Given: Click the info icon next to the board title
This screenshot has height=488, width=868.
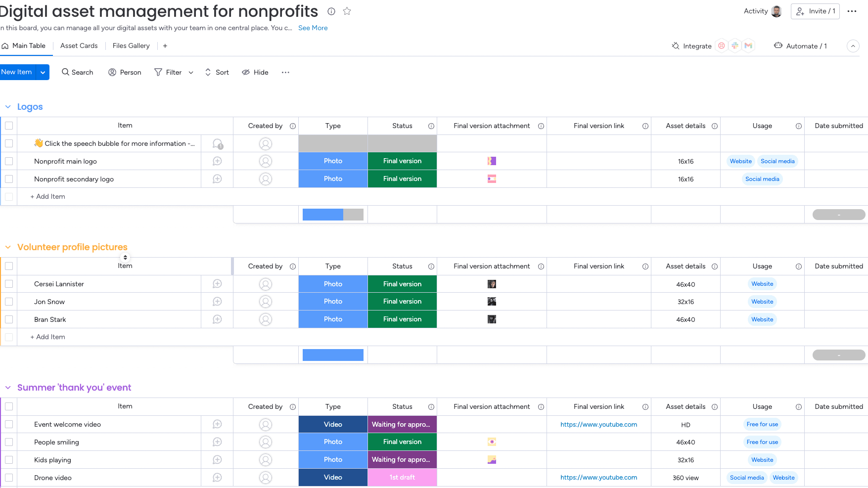Looking at the screenshot, I should point(331,11).
